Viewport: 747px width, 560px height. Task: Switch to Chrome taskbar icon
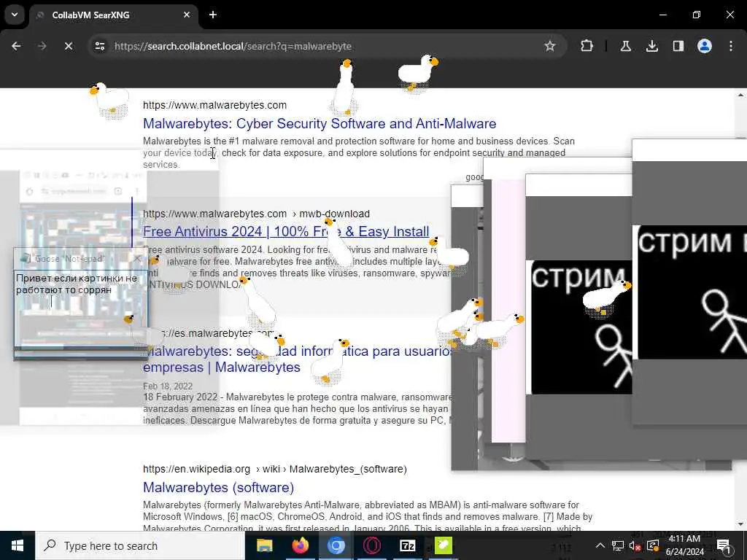click(x=336, y=545)
